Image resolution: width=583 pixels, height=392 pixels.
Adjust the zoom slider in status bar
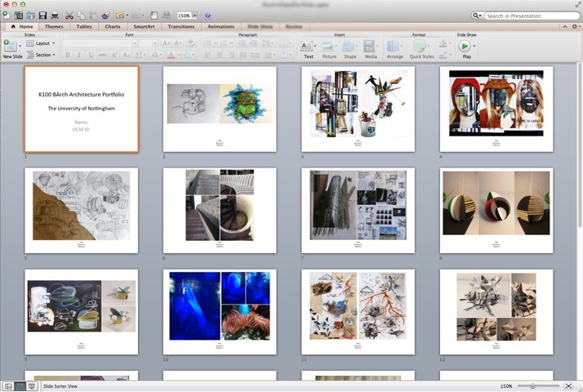pos(532,386)
